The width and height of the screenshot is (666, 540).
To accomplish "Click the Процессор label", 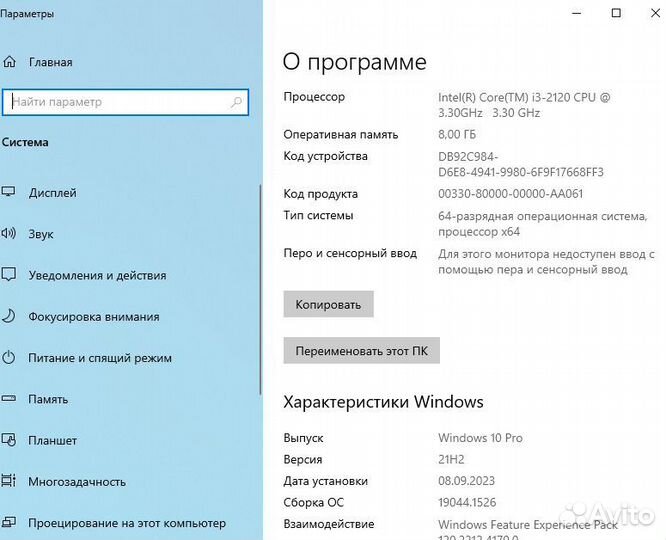I will [x=314, y=97].
